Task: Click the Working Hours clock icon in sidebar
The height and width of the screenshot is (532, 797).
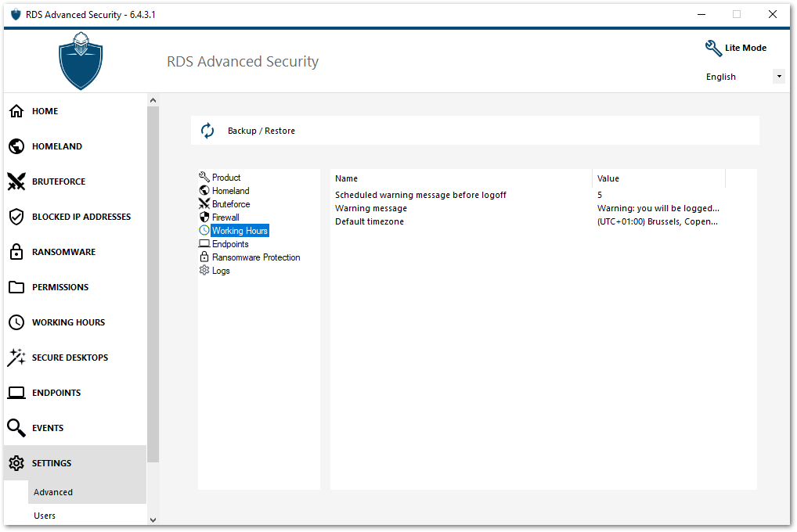Action: point(16,322)
